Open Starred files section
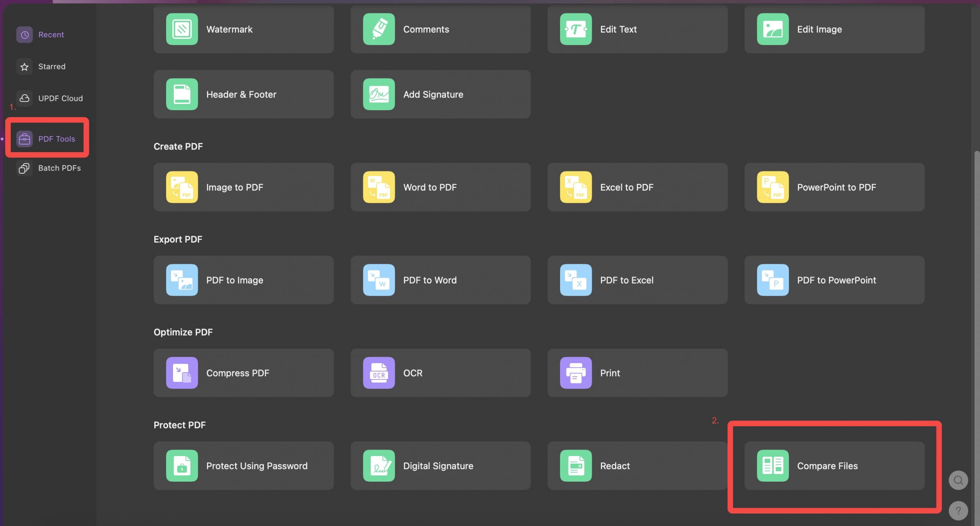Image resolution: width=980 pixels, height=526 pixels. pyautogui.click(x=51, y=66)
